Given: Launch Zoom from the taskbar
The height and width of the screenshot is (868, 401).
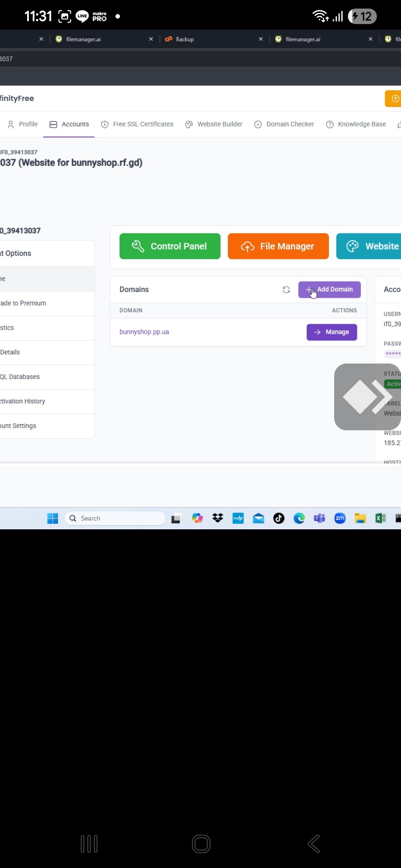Looking at the screenshot, I should pos(340,518).
